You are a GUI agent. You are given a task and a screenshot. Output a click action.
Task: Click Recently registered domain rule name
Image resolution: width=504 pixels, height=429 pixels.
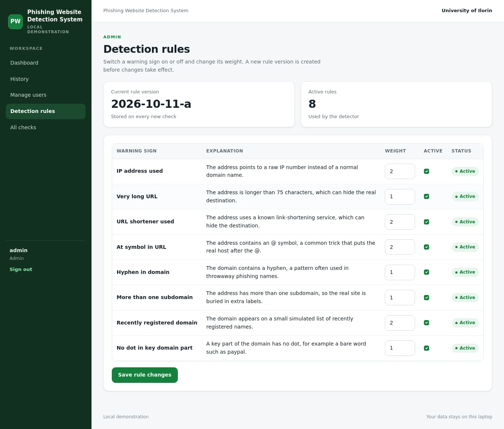(x=157, y=323)
